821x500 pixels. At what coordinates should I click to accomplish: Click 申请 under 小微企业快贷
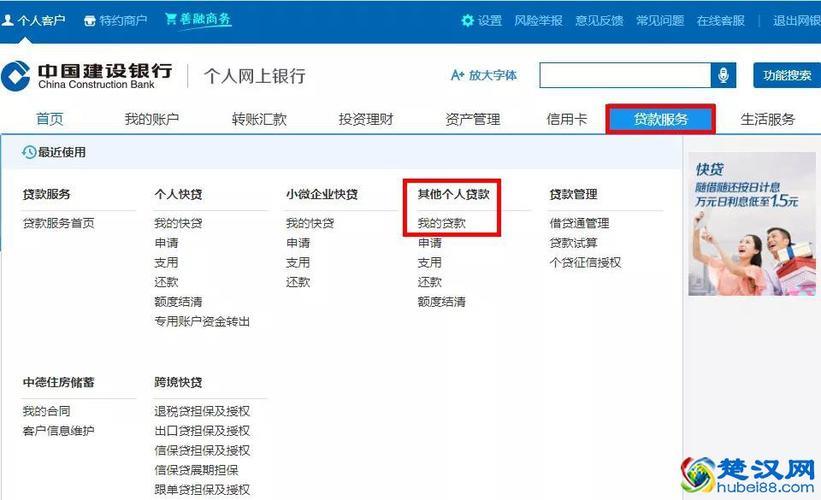click(298, 243)
